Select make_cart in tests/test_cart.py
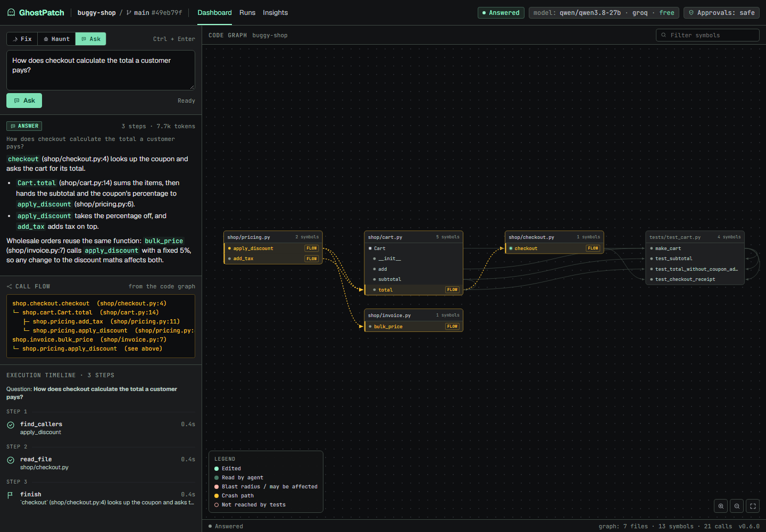The height and width of the screenshot is (532, 766). coord(695,248)
